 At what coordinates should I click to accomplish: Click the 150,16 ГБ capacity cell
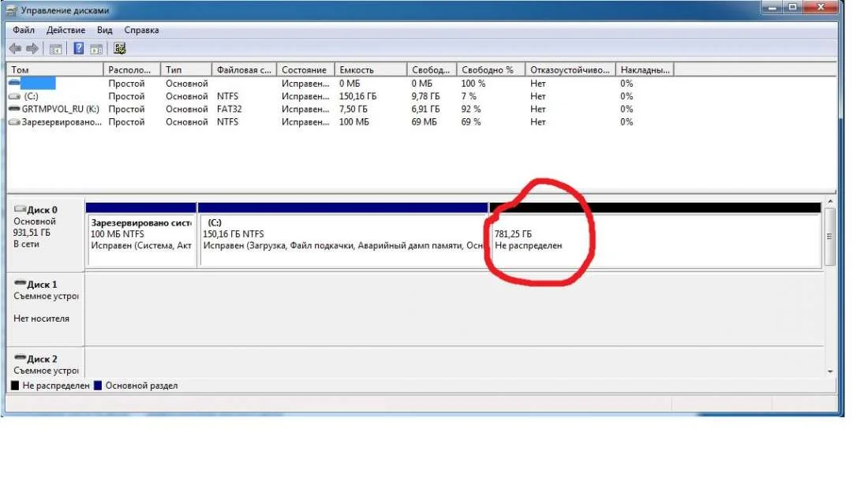(x=357, y=96)
